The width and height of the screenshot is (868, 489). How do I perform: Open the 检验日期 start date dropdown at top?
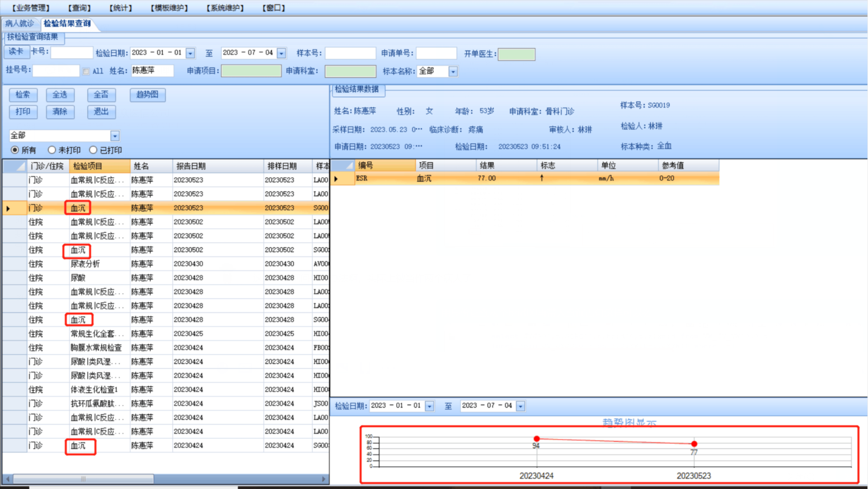pos(190,53)
